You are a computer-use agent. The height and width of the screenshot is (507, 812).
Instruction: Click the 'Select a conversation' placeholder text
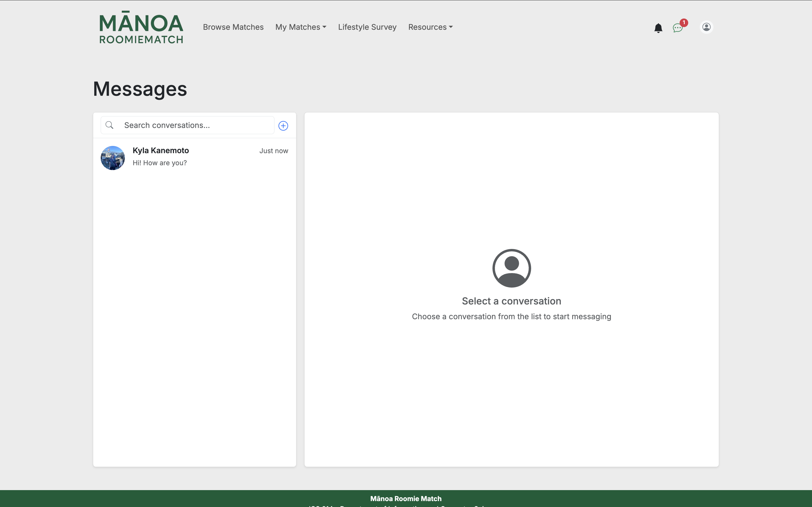(511, 301)
